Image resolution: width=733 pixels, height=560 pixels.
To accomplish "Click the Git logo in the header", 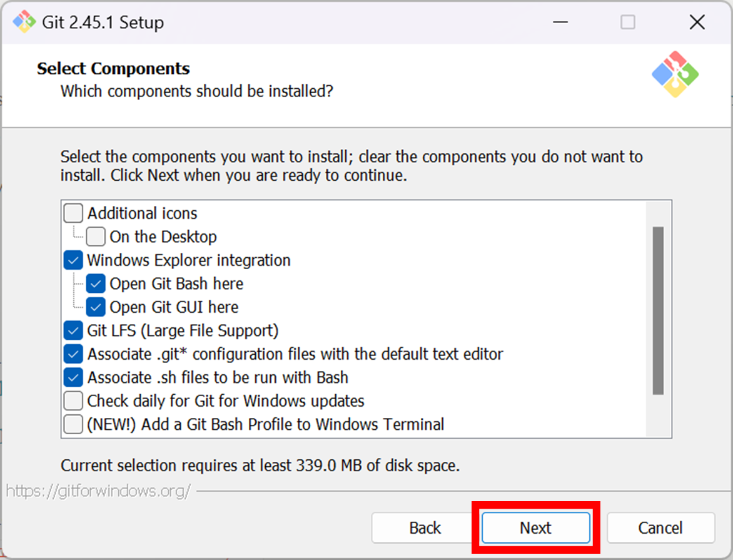I will coord(675,74).
